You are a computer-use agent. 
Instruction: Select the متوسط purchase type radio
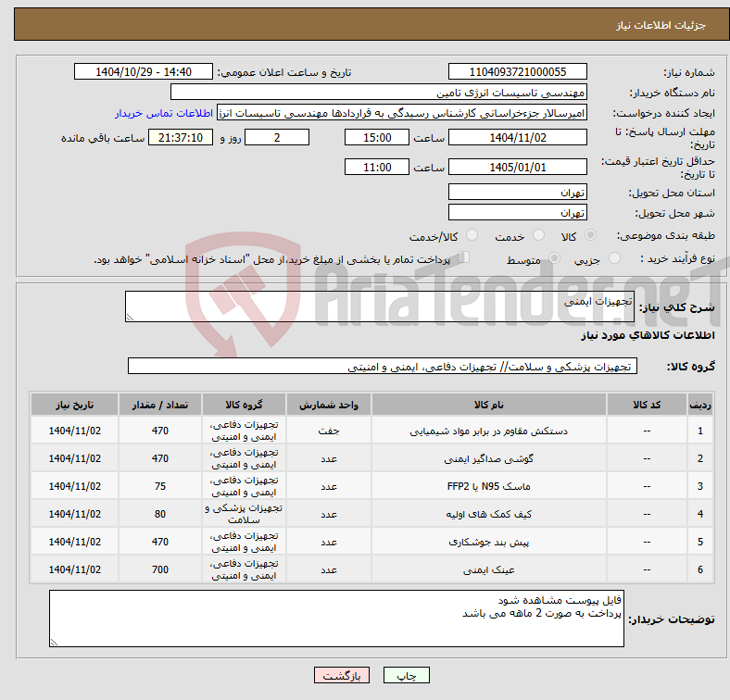coord(554,257)
